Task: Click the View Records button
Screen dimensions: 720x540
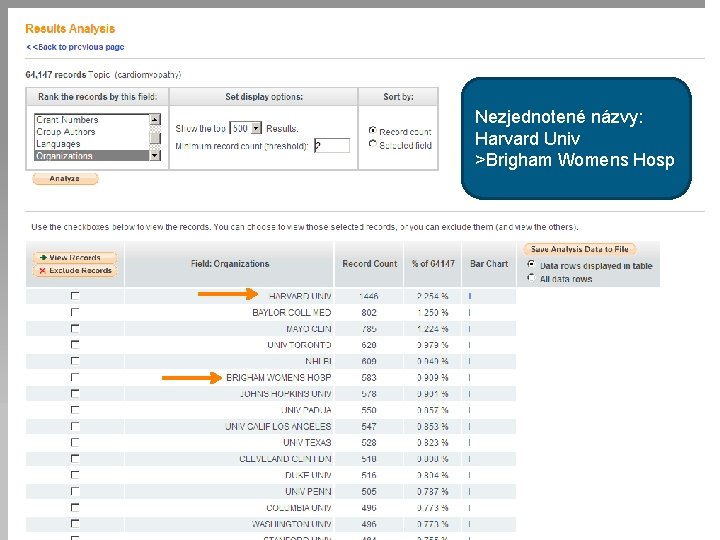Action: (75, 257)
